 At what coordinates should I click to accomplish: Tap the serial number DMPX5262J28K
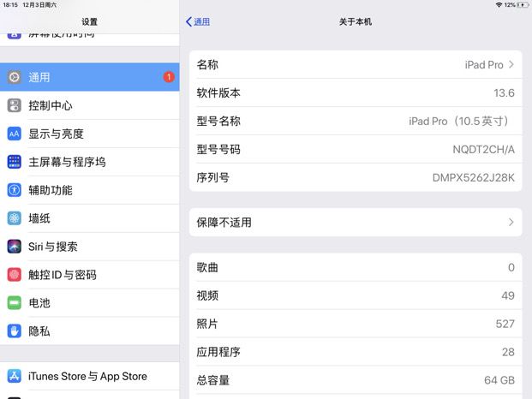coord(473,177)
